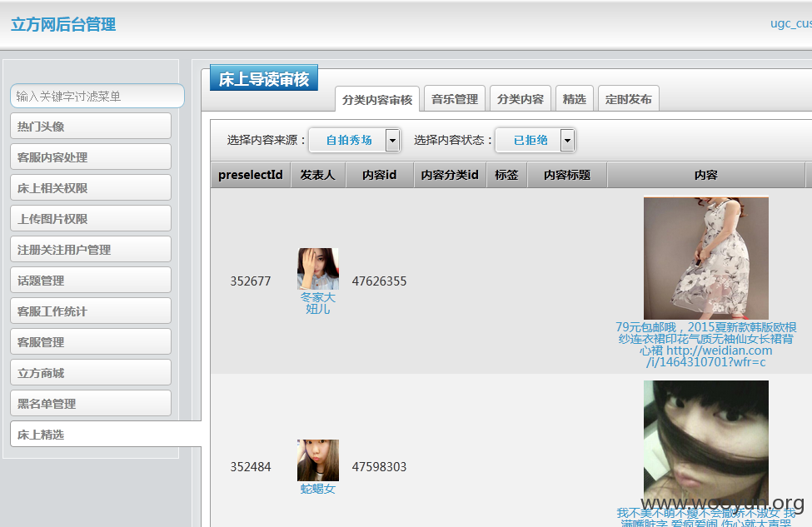This screenshot has width=812, height=527.
Task: Open the 精选 tab
Action: coord(575,98)
